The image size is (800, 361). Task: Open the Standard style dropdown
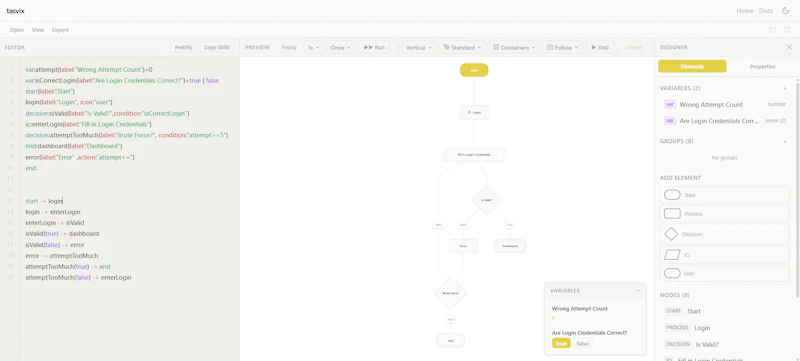click(461, 47)
